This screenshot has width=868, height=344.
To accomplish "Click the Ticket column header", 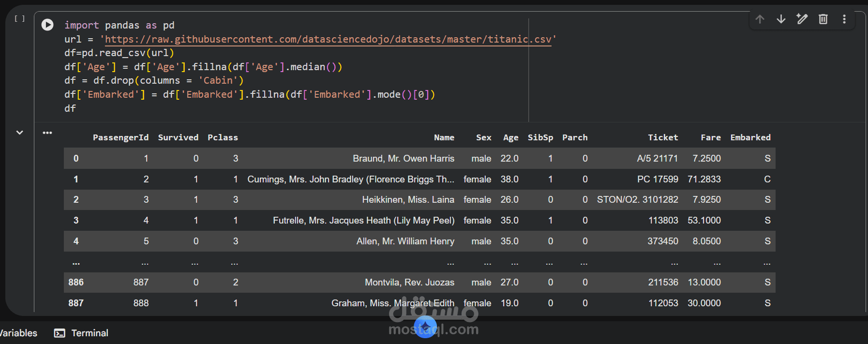I will 663,137.
